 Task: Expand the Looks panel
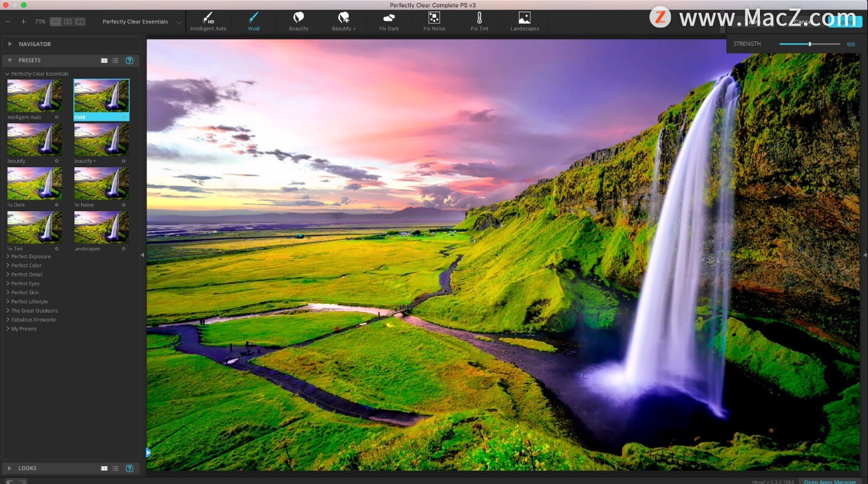point(10,468)
